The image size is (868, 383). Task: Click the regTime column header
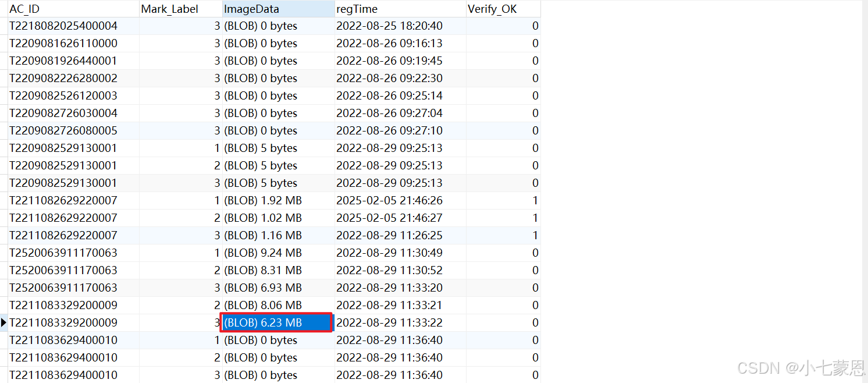click(x=400, y=9)
